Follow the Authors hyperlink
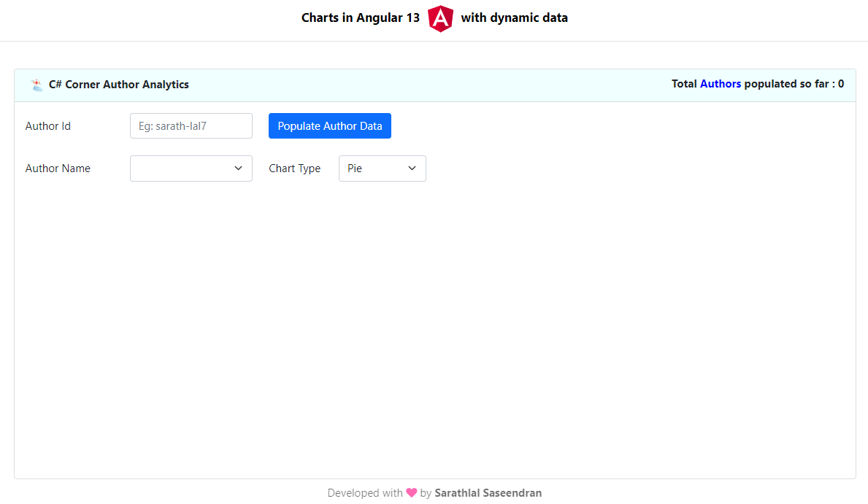Screen dimensions: 868x504 pyautogui.click(x=721, y=83)
